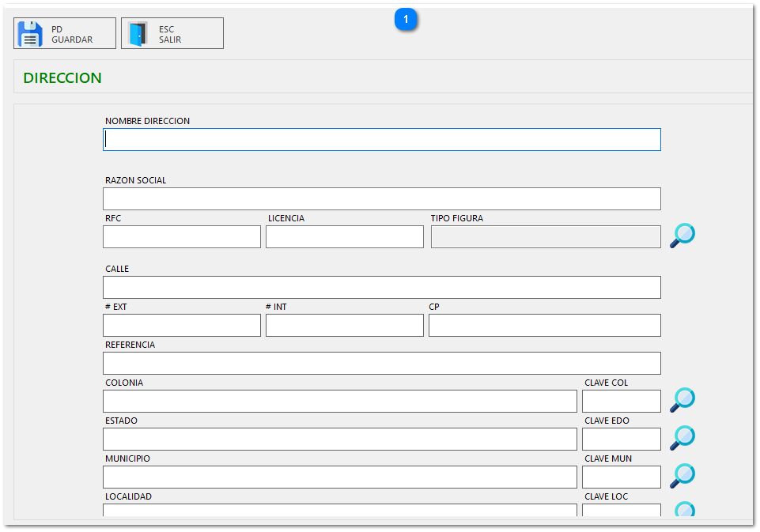Click the CP postal code field

(x=544, y=326)
